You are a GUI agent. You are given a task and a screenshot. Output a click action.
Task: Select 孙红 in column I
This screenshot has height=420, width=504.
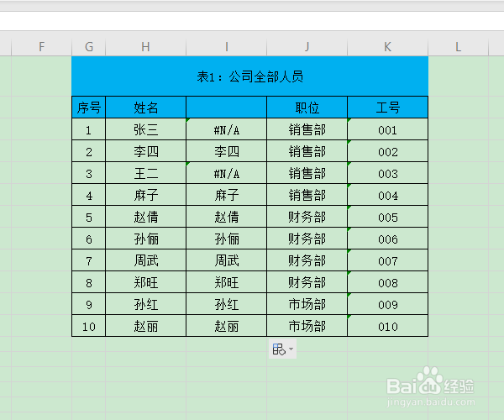pyautogui.click(x=227, y=304)
